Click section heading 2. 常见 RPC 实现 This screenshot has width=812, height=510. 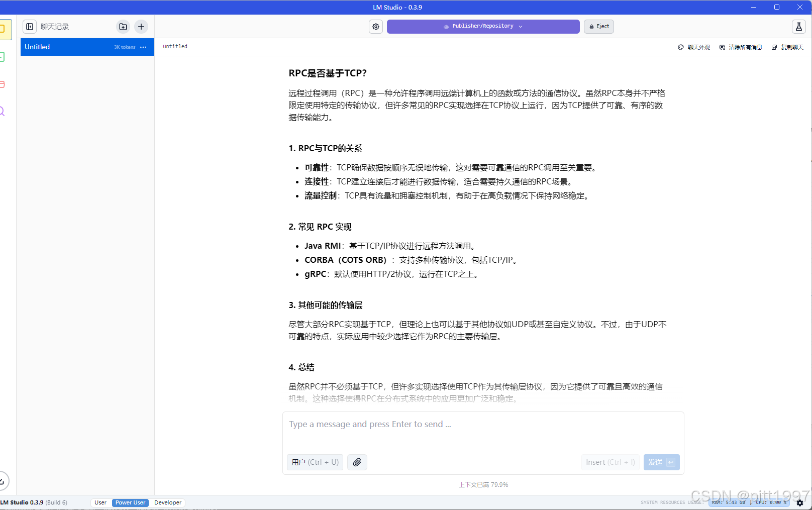[320, 227]
